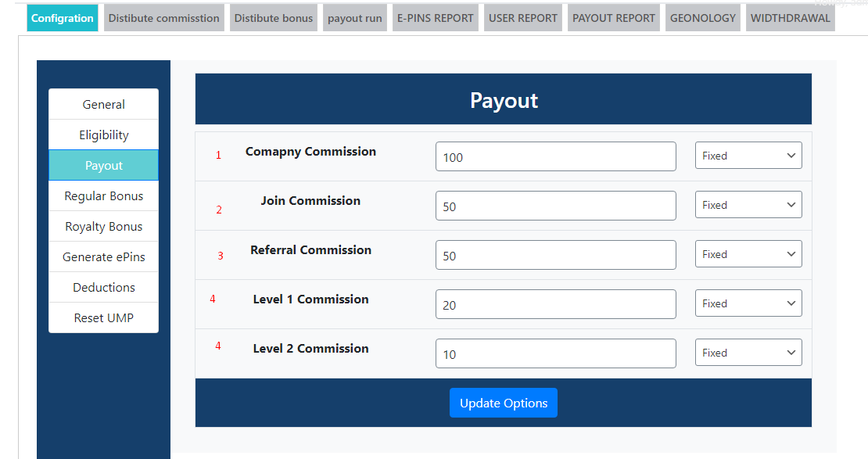
Task: Switch to the Distibute commisstion tab
Action: click(163, 18)
